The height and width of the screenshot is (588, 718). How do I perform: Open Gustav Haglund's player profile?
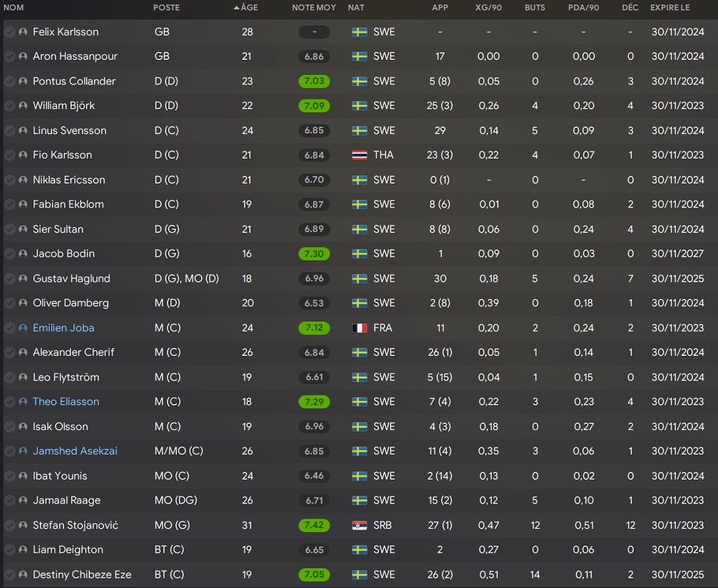[72, 279]
